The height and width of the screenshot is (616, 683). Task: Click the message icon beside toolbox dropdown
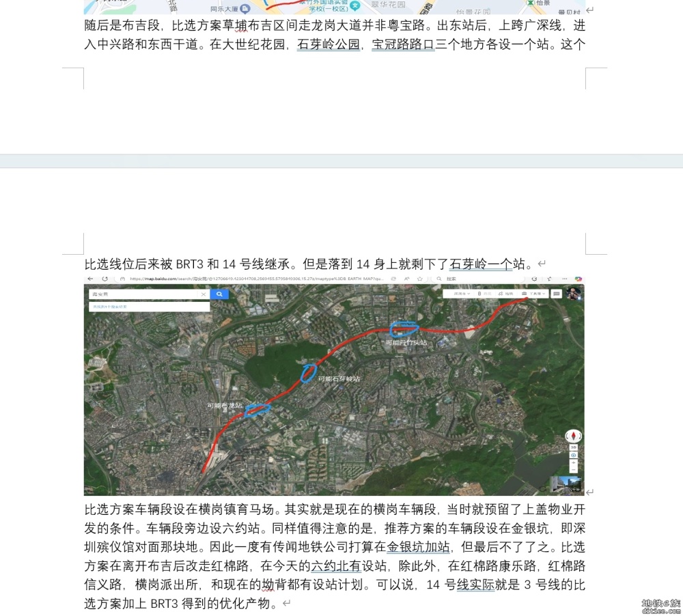click(x=556, y=294)
